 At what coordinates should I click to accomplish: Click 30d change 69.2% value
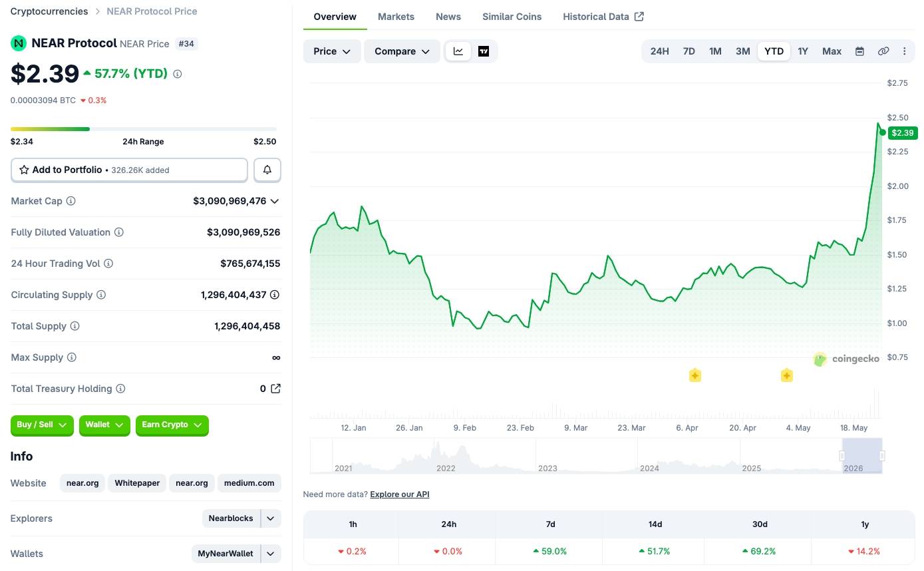[760, 552]
